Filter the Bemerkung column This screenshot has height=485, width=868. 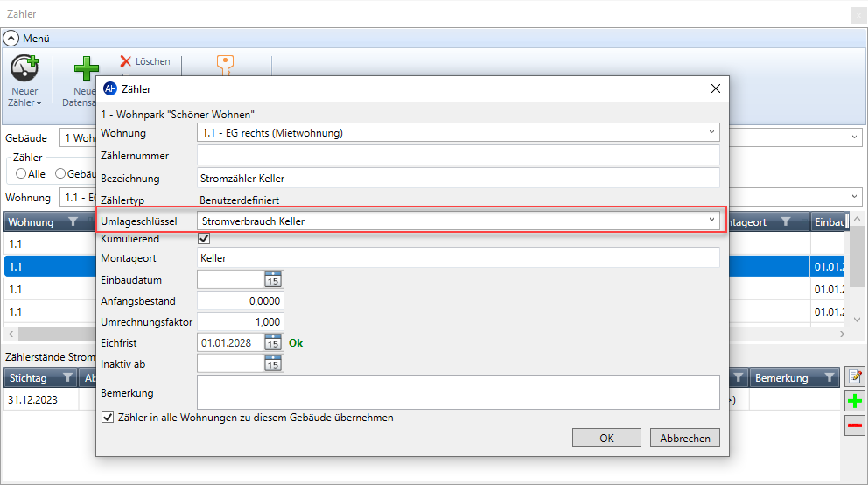click(828, 377)
